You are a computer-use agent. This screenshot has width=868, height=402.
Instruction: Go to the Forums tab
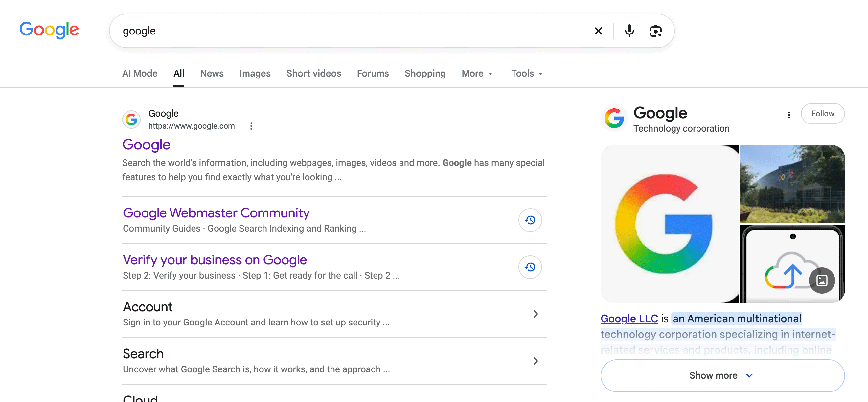pos(373,73)
